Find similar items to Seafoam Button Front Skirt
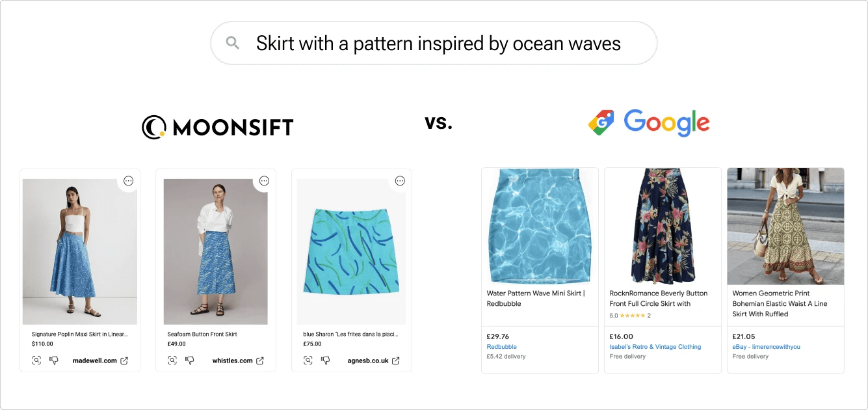This screenshot has height=410, width=868. pyautogui.click(x=173, y=361)
